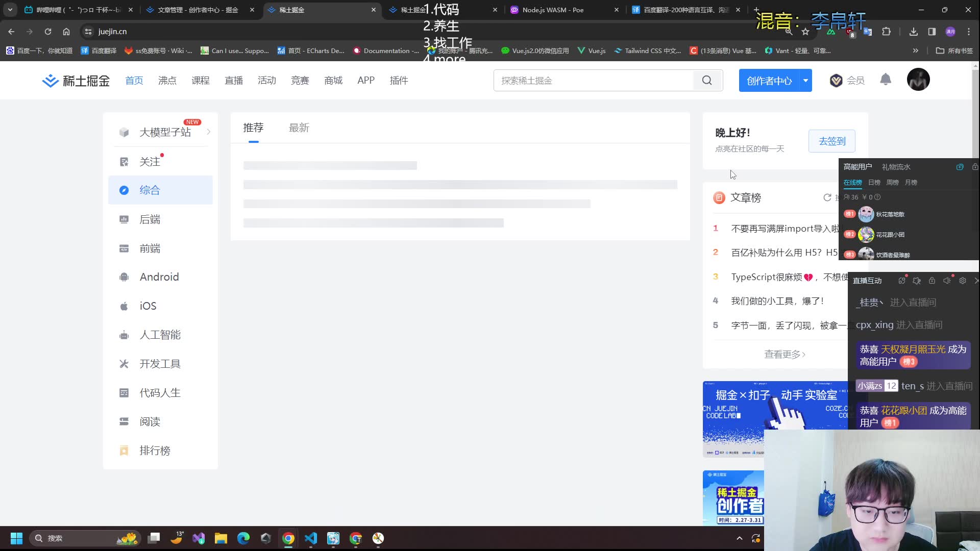Click the 人工智能 robot icon
Image resolution: width=980 pixels, height=551 pixels.
(124, 335)
